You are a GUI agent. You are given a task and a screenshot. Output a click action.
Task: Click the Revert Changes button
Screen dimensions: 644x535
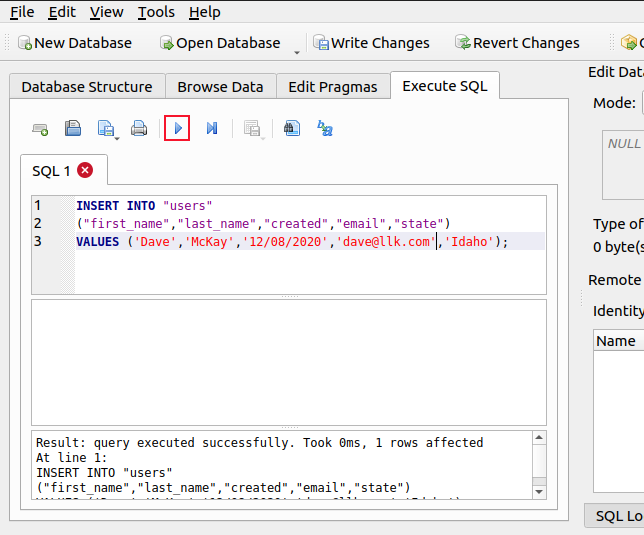coord(516,43)
